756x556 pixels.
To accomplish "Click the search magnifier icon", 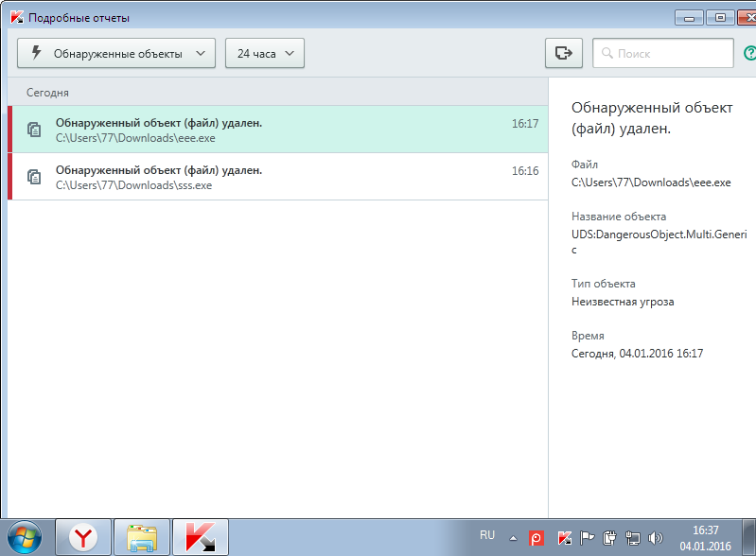I will pos(607,53).
